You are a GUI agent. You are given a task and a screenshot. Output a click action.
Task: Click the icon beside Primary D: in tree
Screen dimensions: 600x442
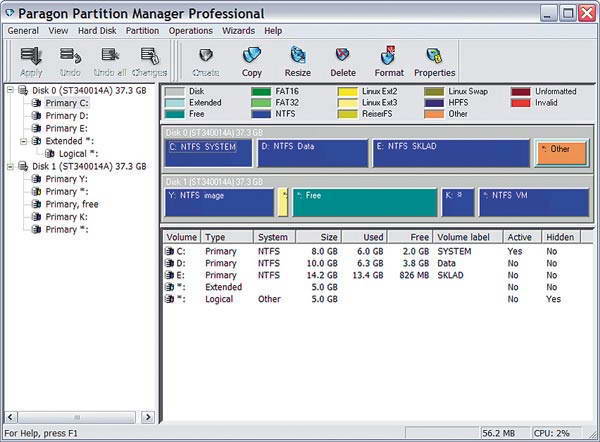[x=36, y=116]
